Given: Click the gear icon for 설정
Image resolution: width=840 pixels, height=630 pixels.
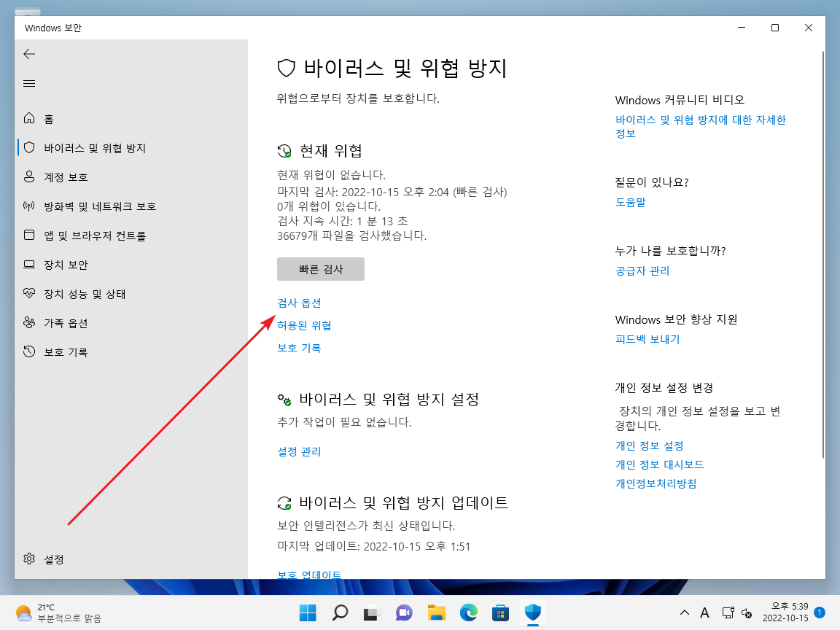Looking at the screenshot, I should (x=29, y=559).
